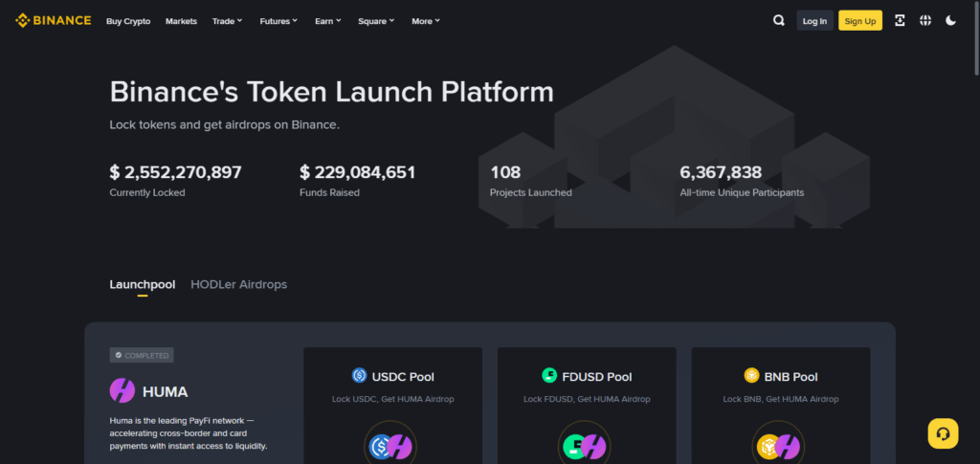
Task: Expand the Trade dropdown menu
Action: (x=227, y=21)
